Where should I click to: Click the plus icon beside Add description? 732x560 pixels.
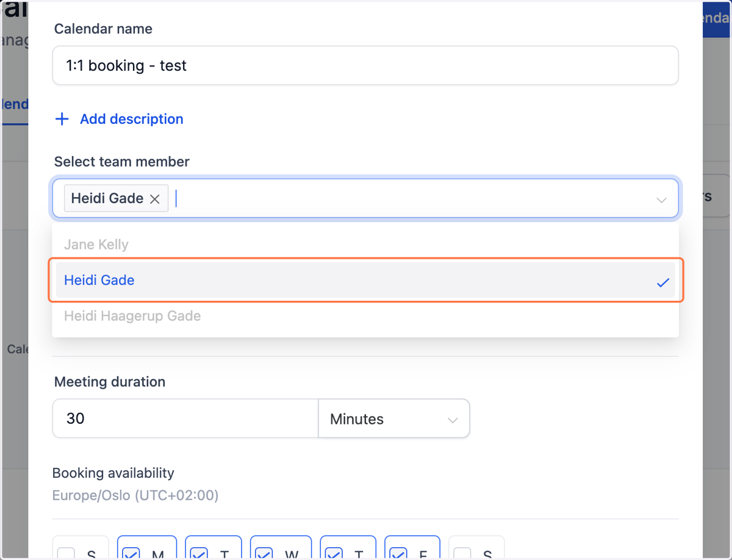tap(62, 119)
